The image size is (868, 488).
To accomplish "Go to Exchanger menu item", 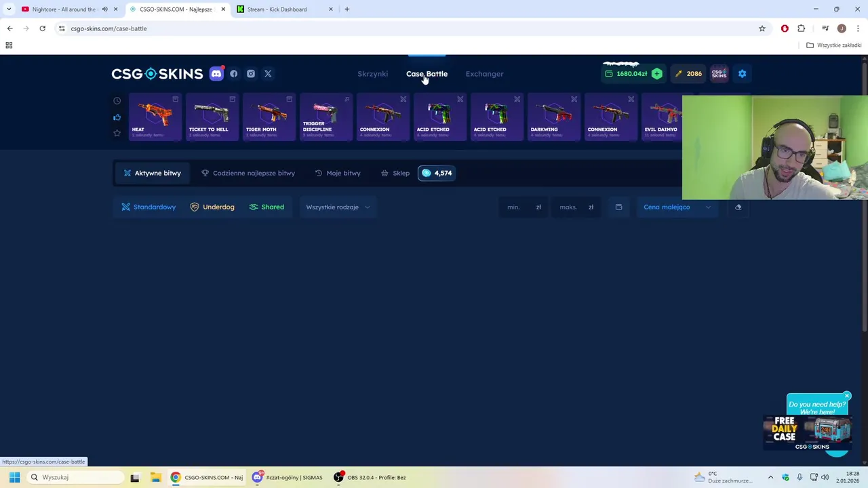I will click(484, 74).
